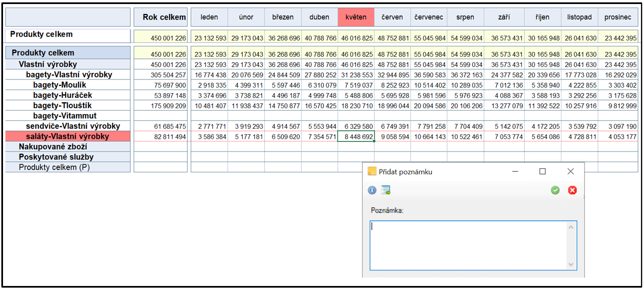Click cell 6 329 580 in květen
This screenshot has width=644, height=289.
tap(356, 126)
